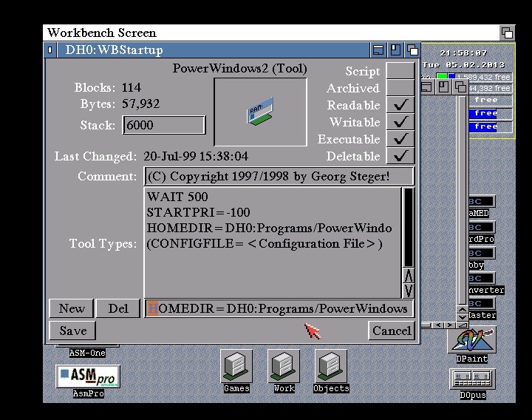Open the Games drawer icon
This screenshot has width=532, height=420.
pyautogui.click(x=236, y=366)
